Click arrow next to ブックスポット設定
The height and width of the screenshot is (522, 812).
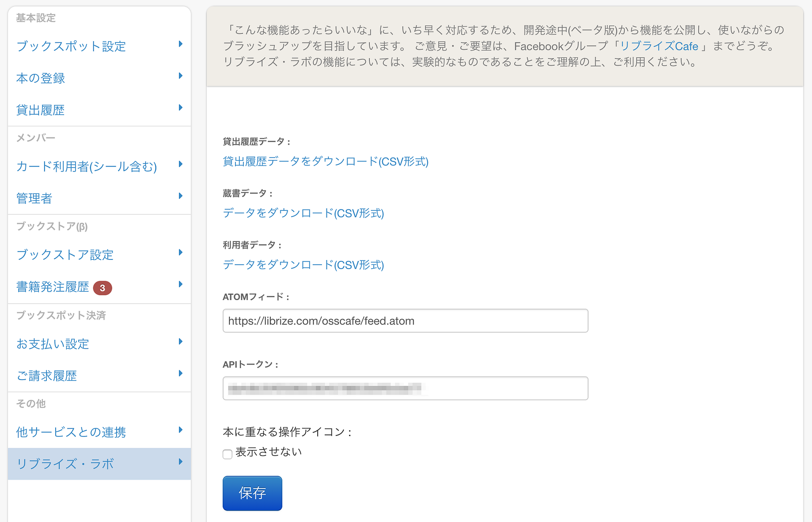pos(181,44)
